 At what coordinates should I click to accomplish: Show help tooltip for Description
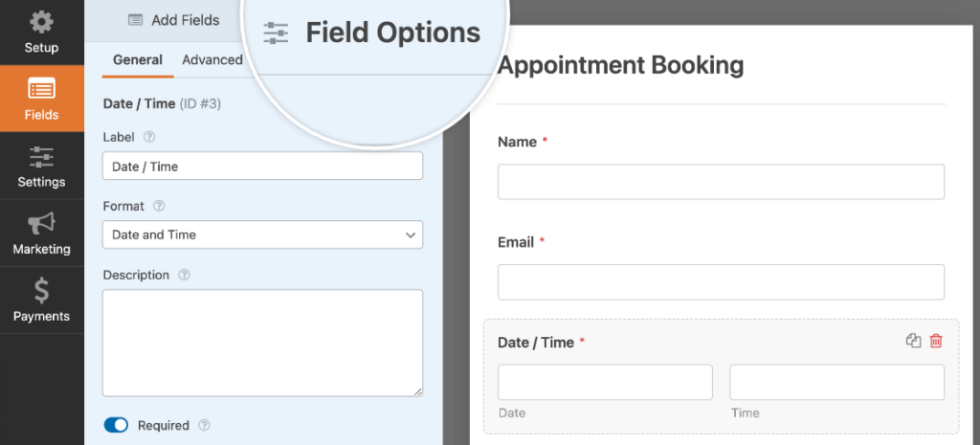(x=184, y=275)
